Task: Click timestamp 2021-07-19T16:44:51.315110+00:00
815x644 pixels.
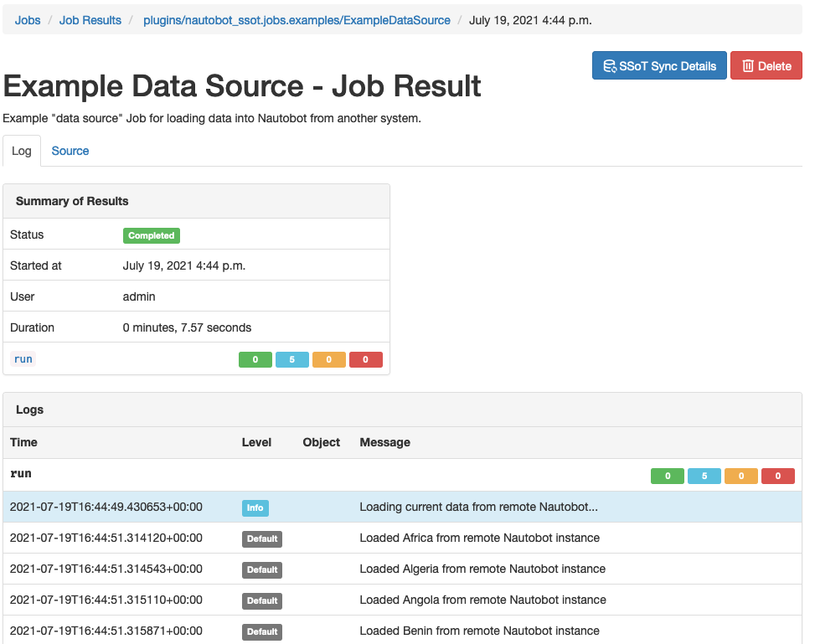Action: click(106, 600)
